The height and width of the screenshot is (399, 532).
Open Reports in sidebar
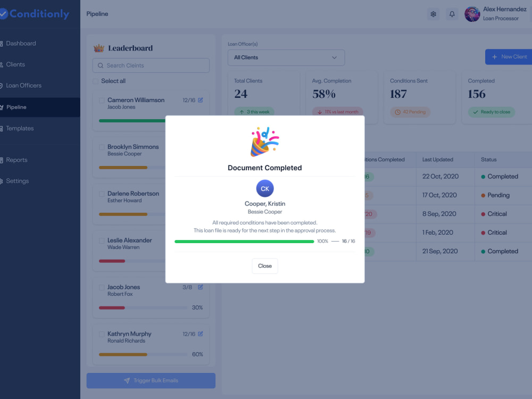[x=16, y=160]
